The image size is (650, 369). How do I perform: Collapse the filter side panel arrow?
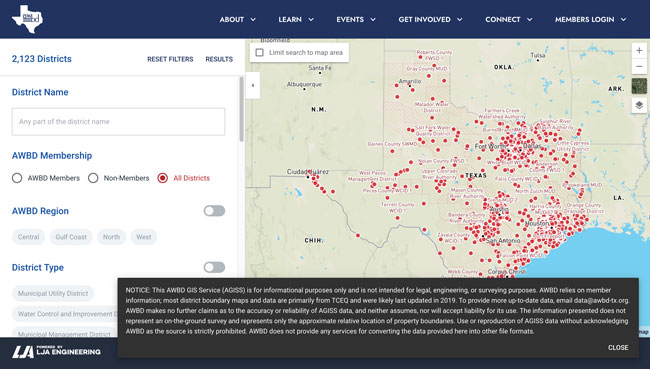(253, 85)
